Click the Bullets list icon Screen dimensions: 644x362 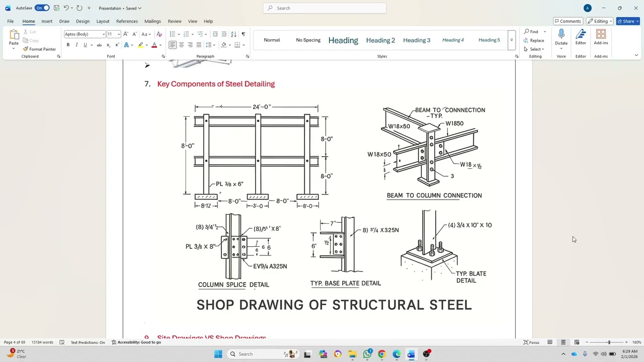click(x=172, y=34)
